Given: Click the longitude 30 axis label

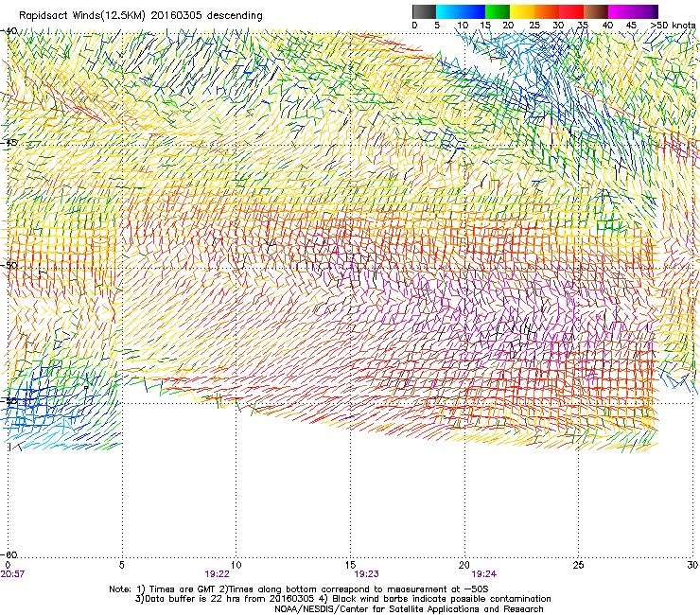Looking at the screenshot, I should pos(692,565).
